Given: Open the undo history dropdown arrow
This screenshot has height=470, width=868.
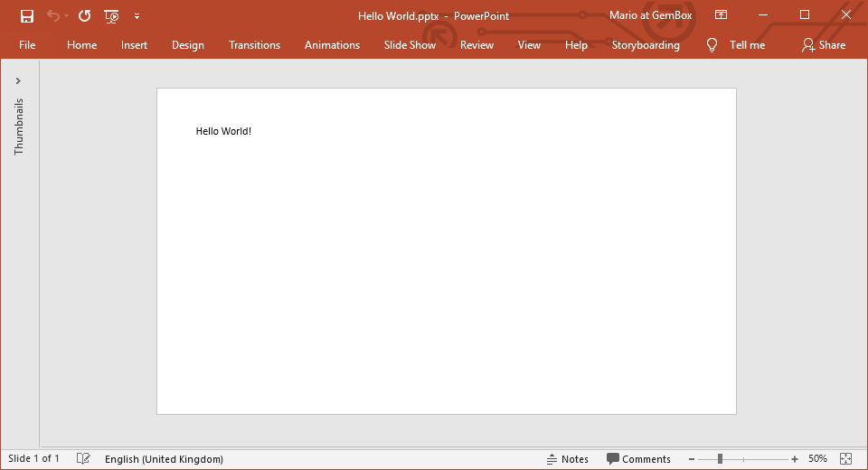Looking at the screenshot, I should [66, 16].
